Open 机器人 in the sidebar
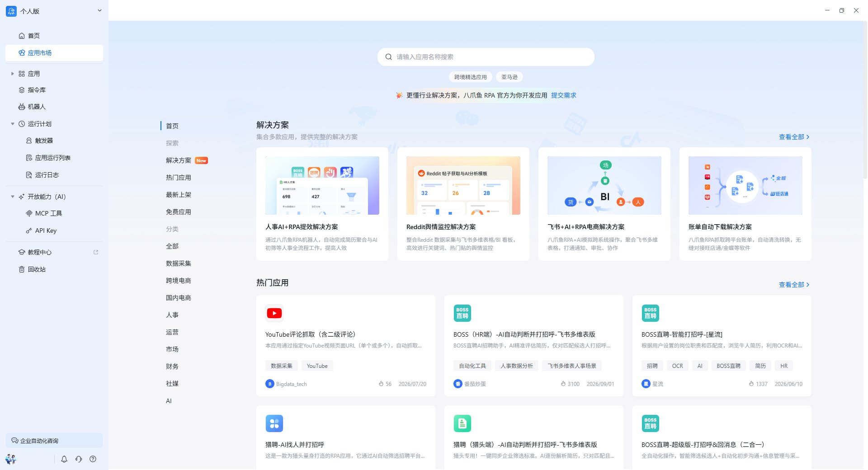This screenshot has height=470, width=868. 54,107
